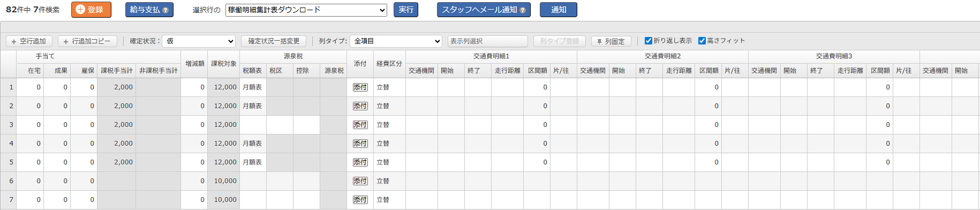
Task: Open the 列タイプ dropdown showing 全項目
Action: [396, 41]
